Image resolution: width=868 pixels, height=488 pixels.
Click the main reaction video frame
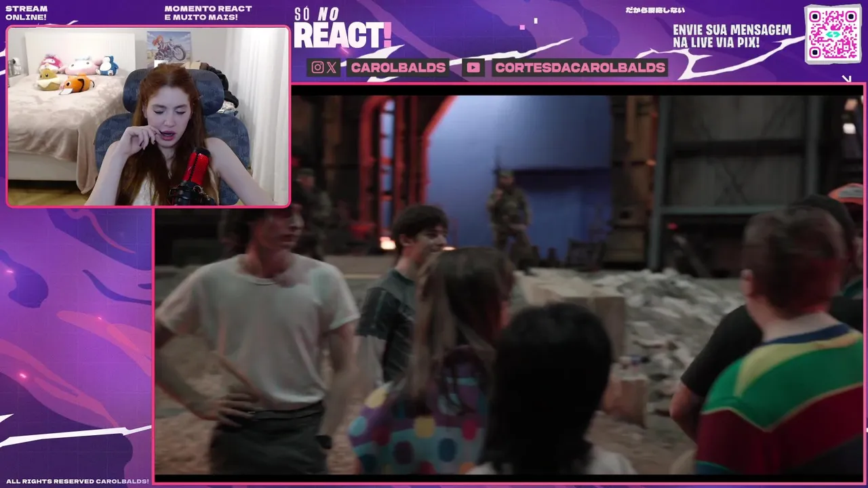pyautogui.click(x=509, y=285)
